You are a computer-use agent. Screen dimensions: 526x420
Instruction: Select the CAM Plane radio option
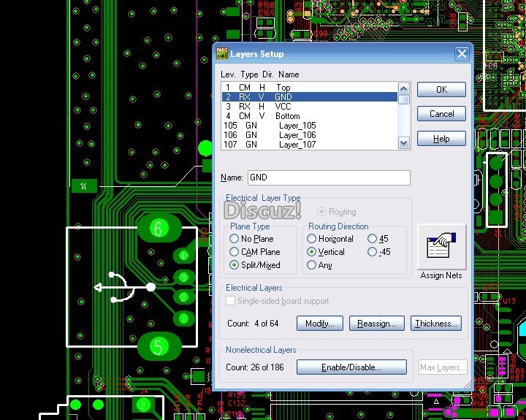234,251
